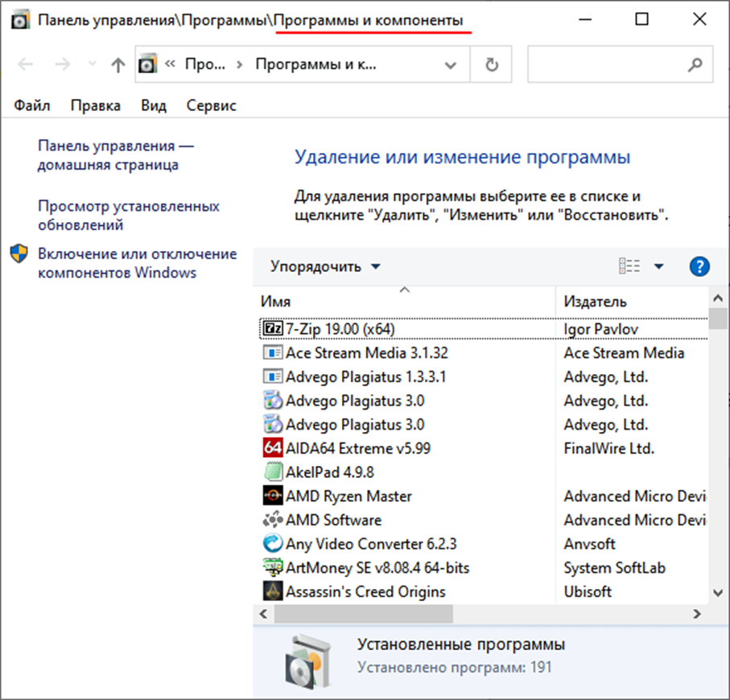
Task: Click the shield icon beside Windows components link
Action: pyautogui.click(x=19, y=253)
